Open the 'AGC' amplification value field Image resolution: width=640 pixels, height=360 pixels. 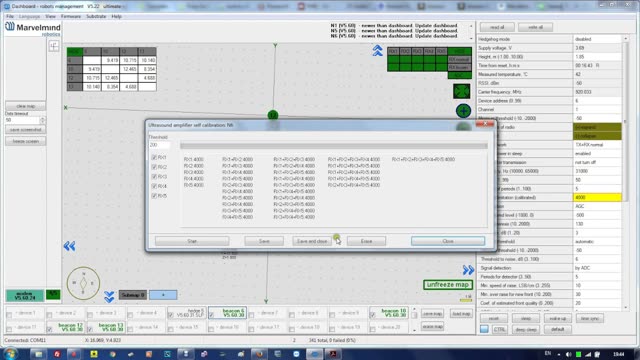tap(597, 207)
